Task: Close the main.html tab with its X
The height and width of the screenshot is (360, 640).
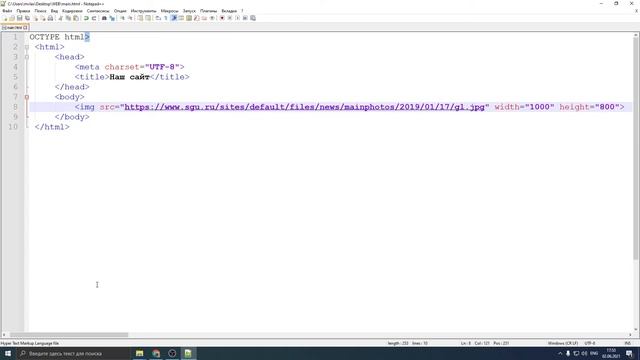Action: tap(25, 27)
